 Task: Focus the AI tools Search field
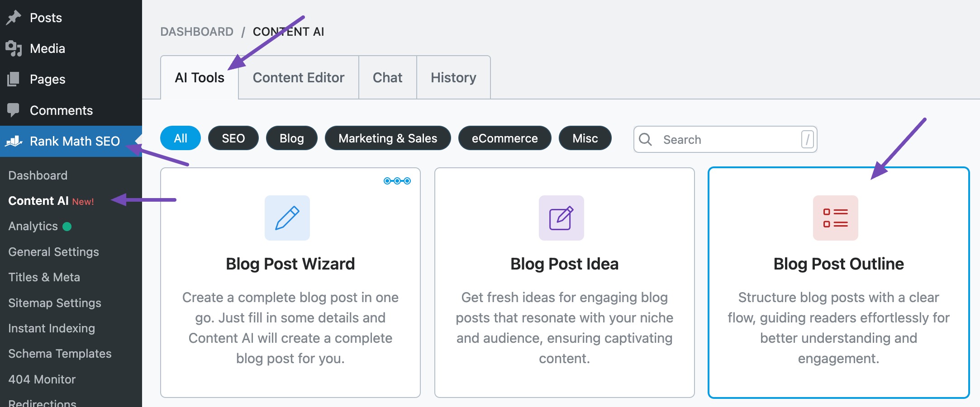(725, 139)
